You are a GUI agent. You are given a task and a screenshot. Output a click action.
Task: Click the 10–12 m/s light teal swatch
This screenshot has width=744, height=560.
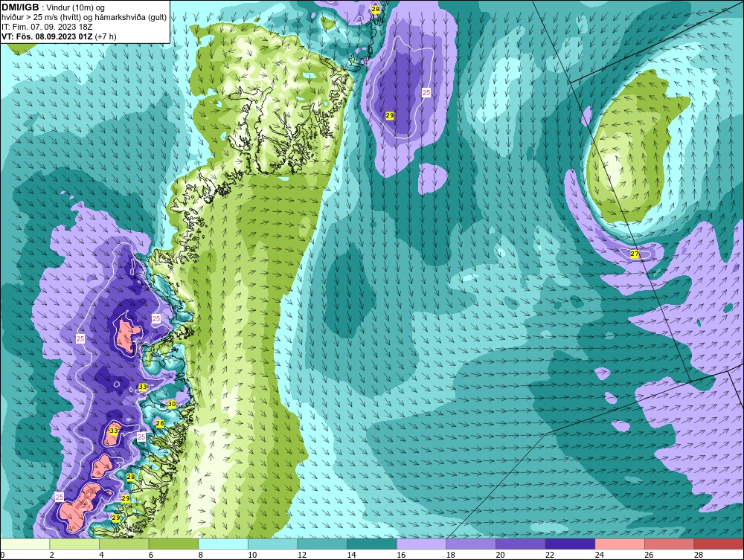point(273,544)
